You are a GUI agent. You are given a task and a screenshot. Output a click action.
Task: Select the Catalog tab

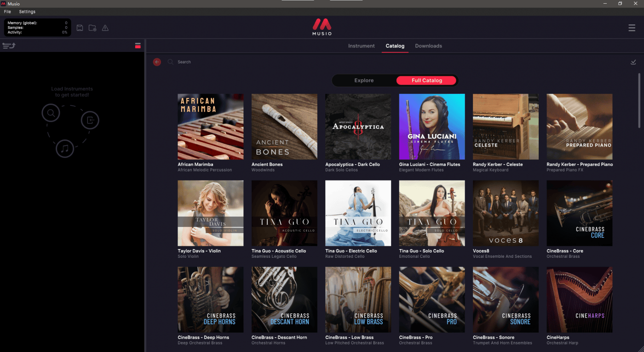click(x=395, y=46)
